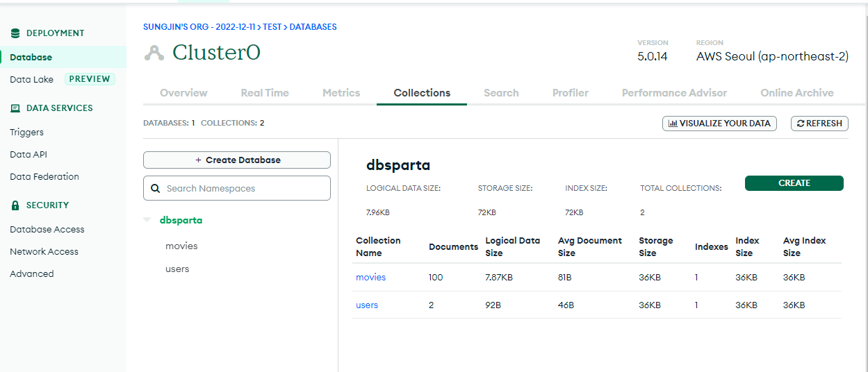Click the 92B value in users row
868x372 pixels.
click(x=493, y=305)
